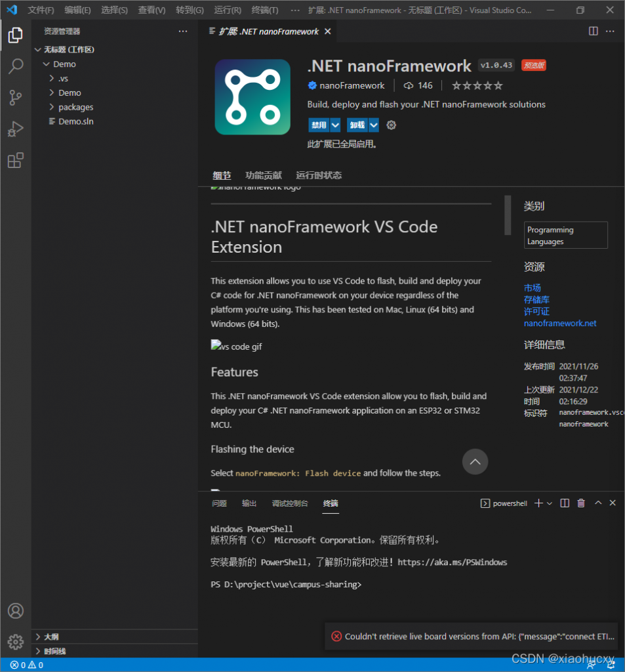Open the launch profile dropdown beside new terminal
Viewport: 625px width, 672px height.
coord(550,503)
